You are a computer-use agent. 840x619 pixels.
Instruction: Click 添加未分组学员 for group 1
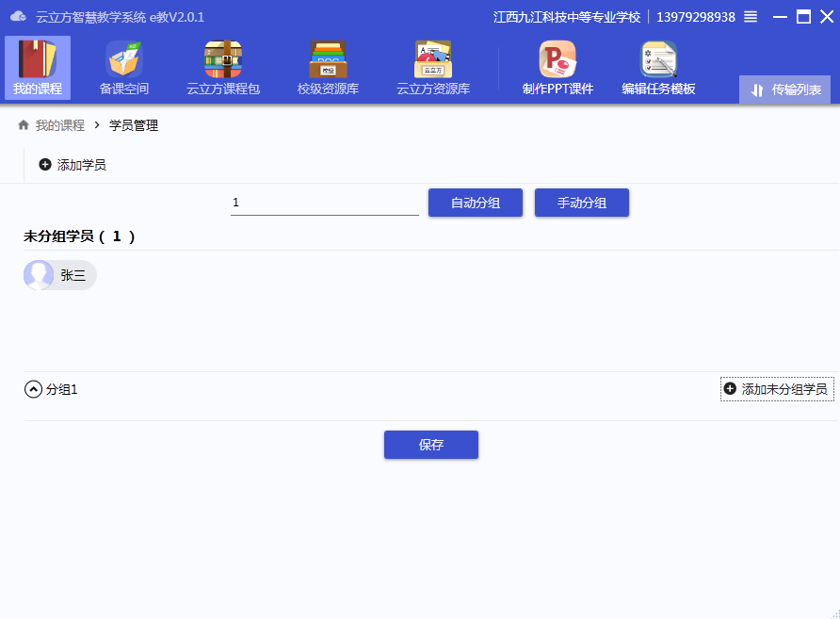pos(776,389)
